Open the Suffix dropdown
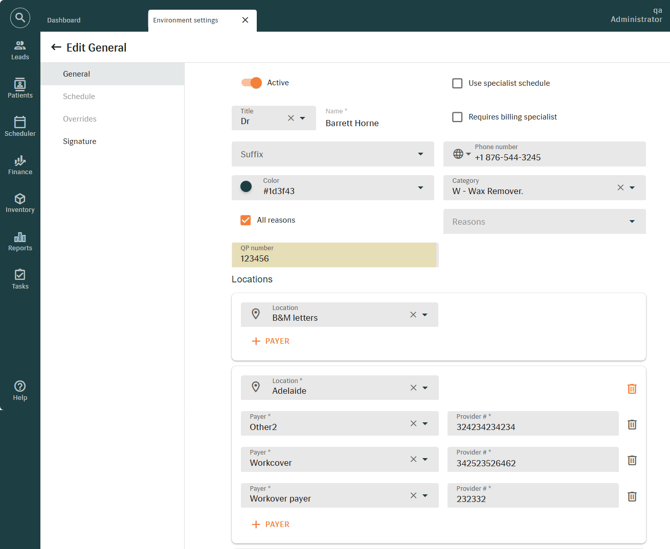 click(x=333, y=154)
